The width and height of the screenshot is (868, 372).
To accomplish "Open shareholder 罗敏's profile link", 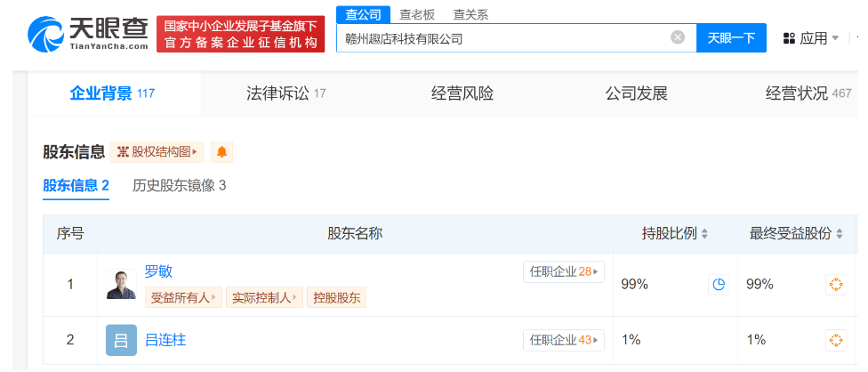I will click(158, 271).
